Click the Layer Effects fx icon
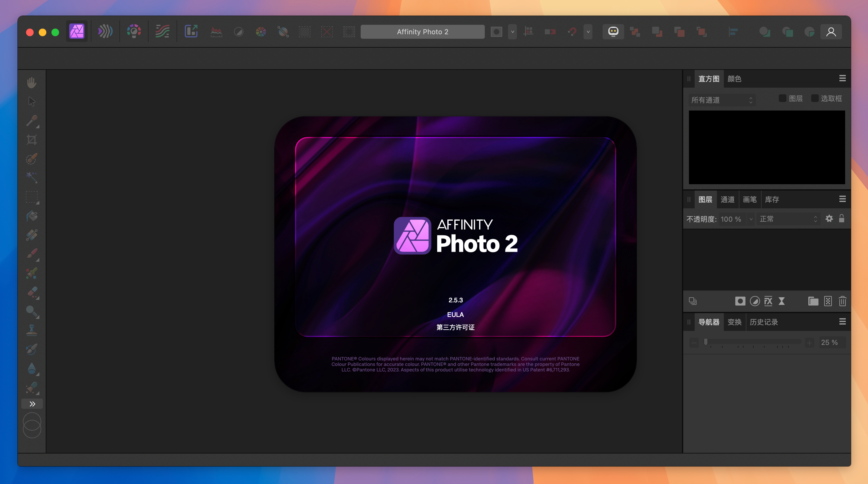The height and width of the screenshot is (484, 868). 768,301
